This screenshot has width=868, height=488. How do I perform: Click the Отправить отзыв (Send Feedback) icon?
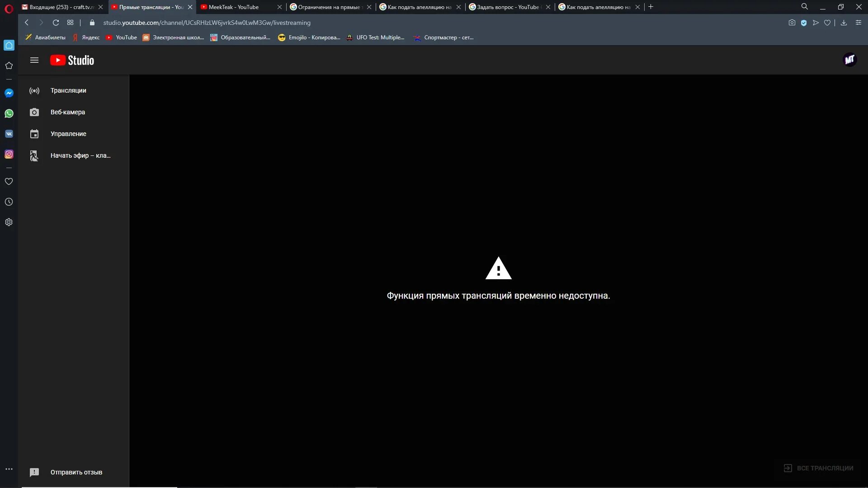coord(34,472)
